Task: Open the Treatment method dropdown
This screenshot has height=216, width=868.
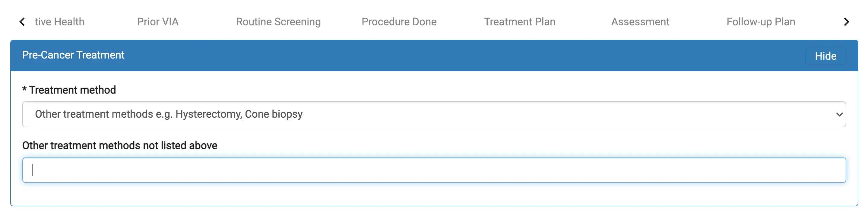Action: [434, 114]
